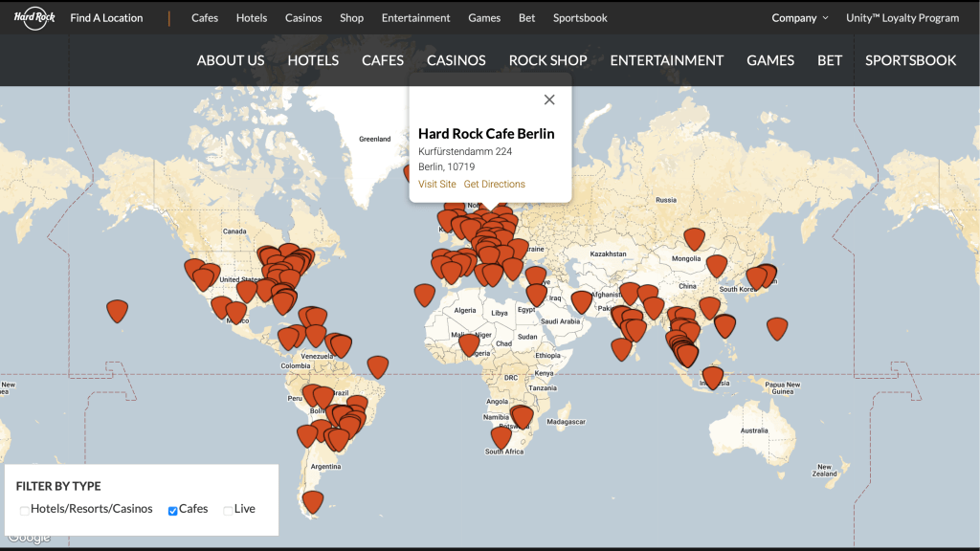Click the map pin in Hawaii
Image resolution: width=980 pixels, height=551 pixels.
[x=117, y=311]
